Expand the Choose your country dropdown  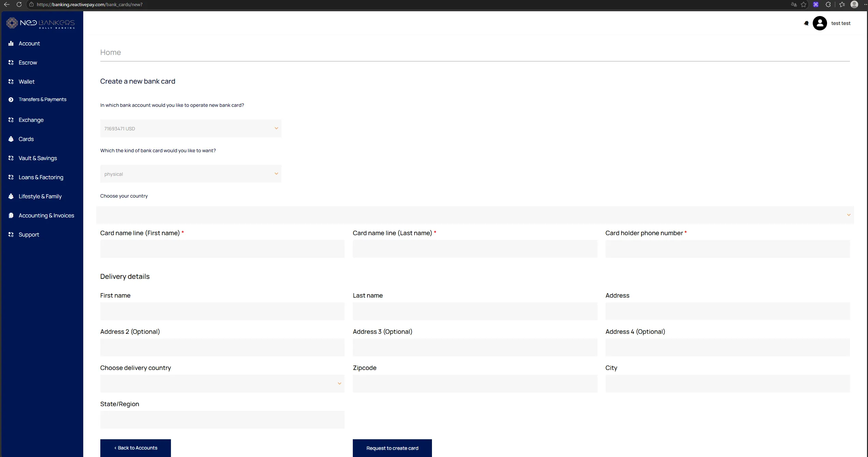click(x=475, y=215)
